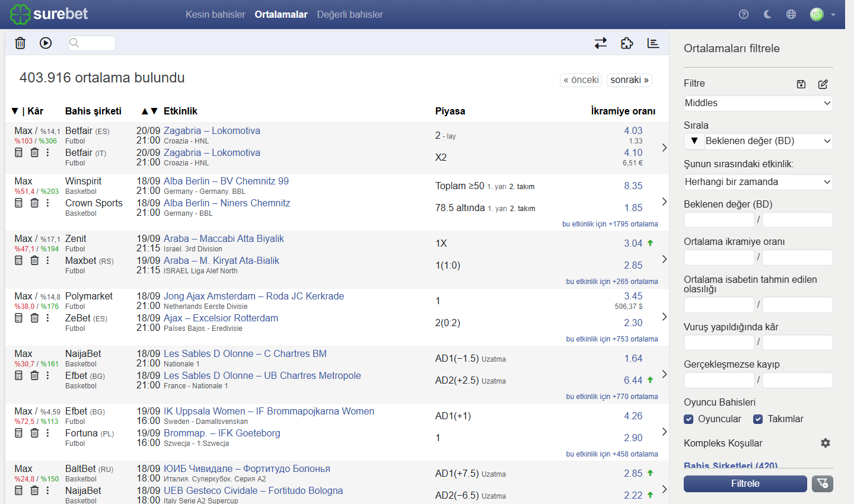Click the play circle icon in toolbar
The height and width of the screenshot is (504, 854).
click(46, 43)
